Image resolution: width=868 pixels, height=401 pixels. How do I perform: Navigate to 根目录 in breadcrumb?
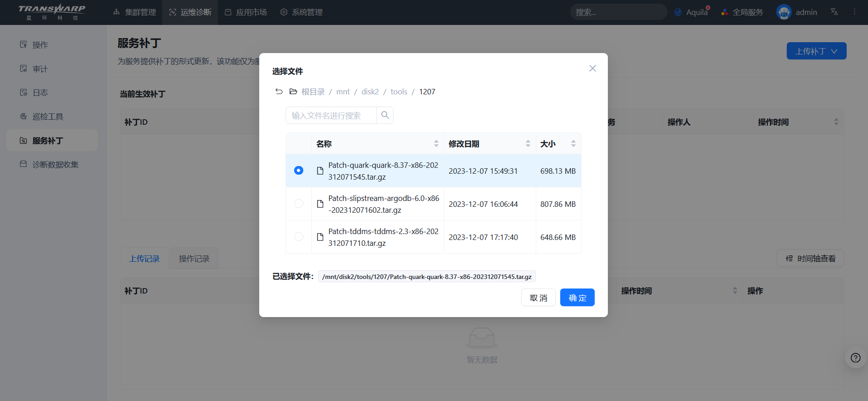click(313, 92)
